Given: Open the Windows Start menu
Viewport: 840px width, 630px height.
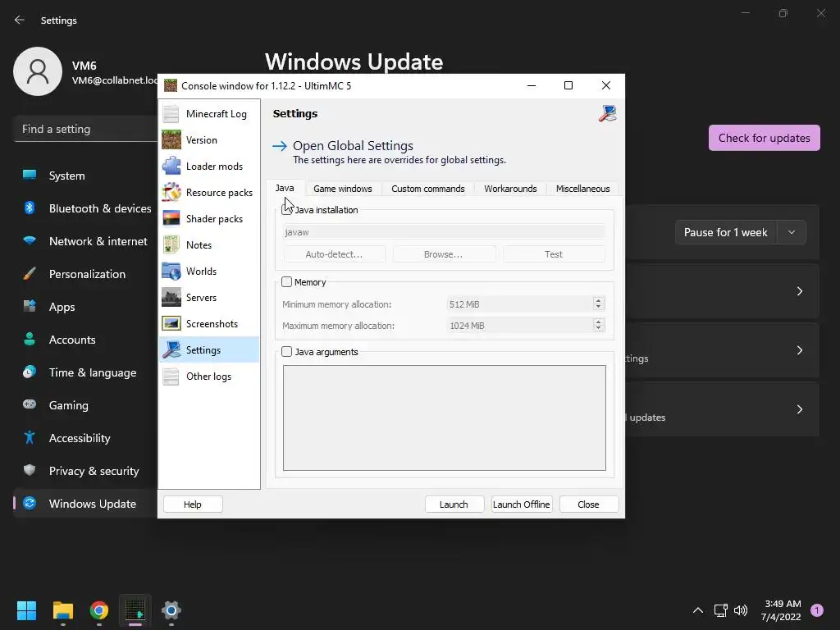Looking at the screenshot, I should pos(26,610).
